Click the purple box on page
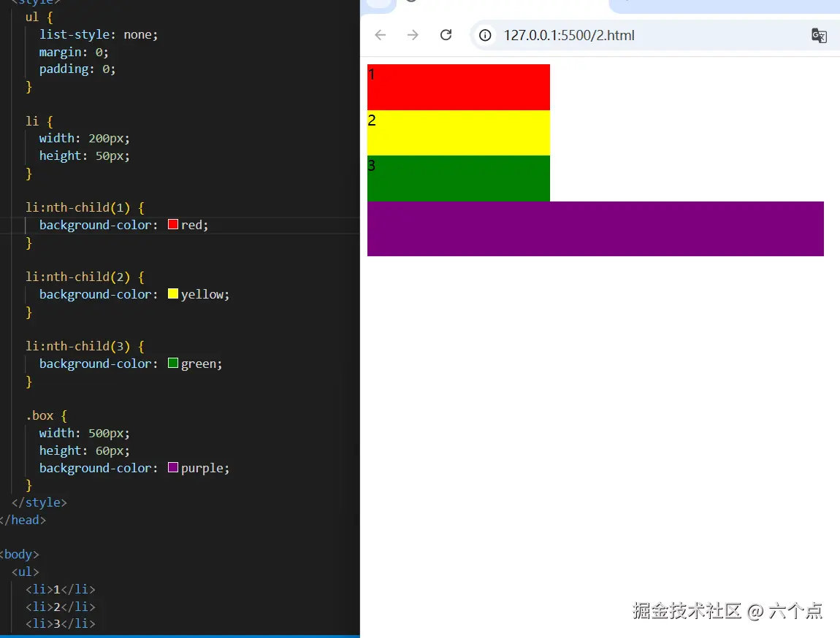Image resolution: width=840 pixels, height=638 pixels. click(595, 229)
